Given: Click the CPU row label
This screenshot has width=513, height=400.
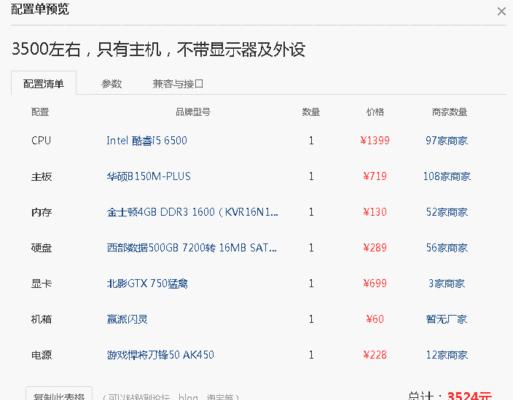Looking at the screenshot, I should click(41, 140).
